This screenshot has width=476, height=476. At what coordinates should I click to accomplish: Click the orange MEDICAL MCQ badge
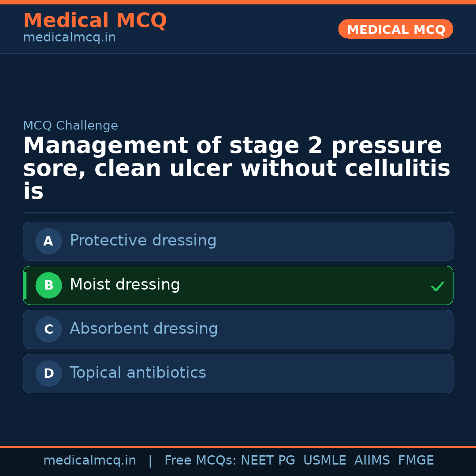click(395, 29)
